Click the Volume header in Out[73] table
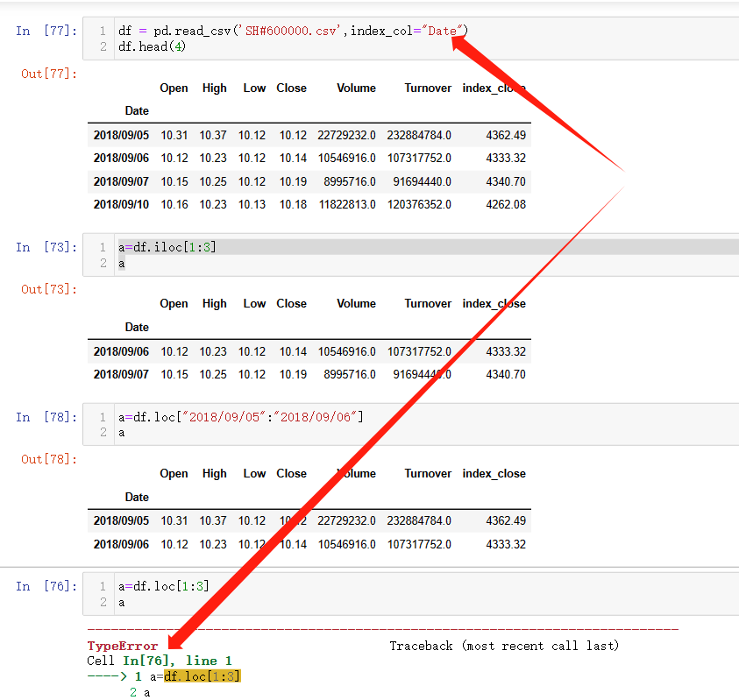The height and width of the screenshot is (700, 739). pos(356,304)
